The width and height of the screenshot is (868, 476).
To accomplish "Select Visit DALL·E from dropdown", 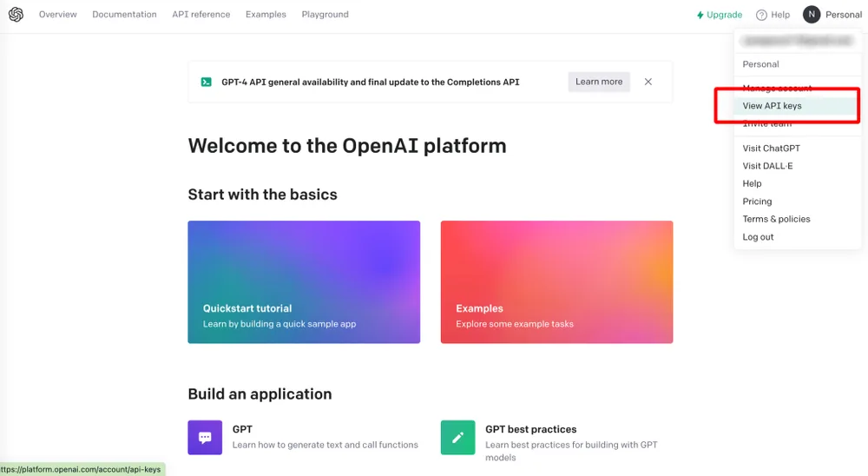I will tap(767, 166).
